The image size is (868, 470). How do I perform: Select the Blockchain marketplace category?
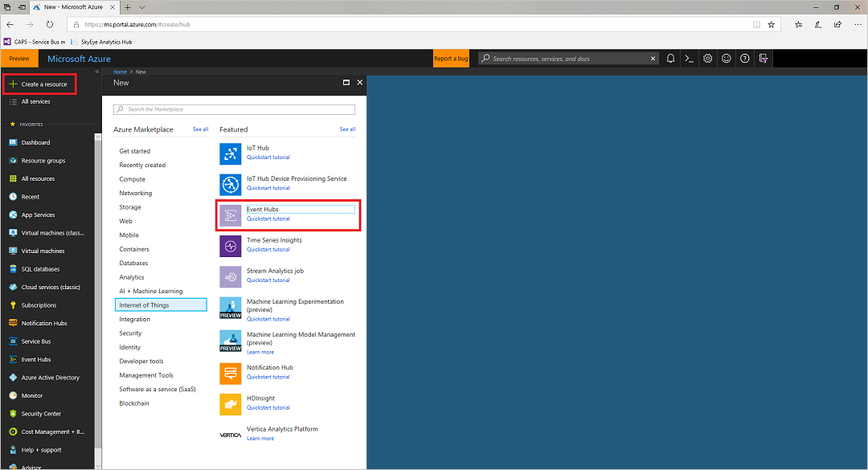coord(134,403)
